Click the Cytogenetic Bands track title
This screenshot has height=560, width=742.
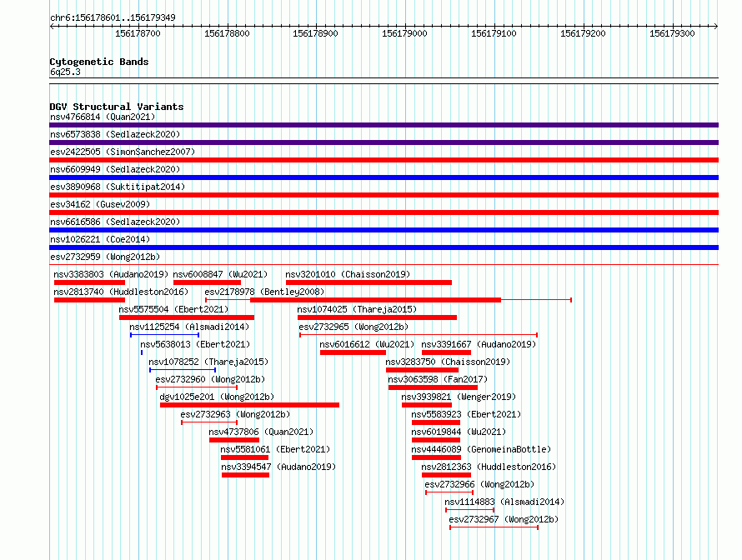click(x=99, y=62)
